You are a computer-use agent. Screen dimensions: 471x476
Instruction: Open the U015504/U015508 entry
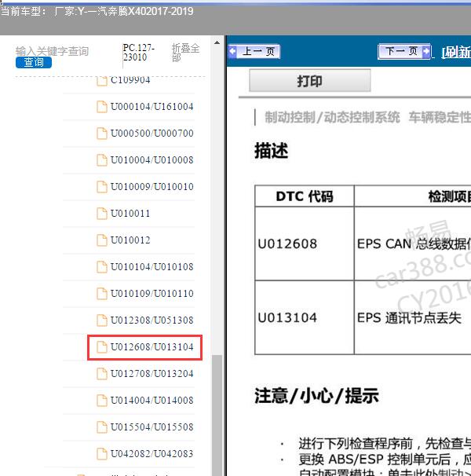coord(152,427)
